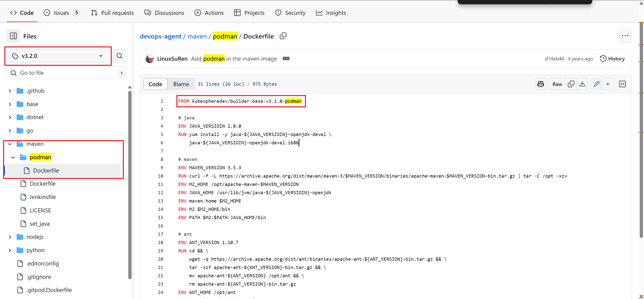Screen dimensions: 644x299
Task: Open the file search button
Action: [x=119, y=56]
